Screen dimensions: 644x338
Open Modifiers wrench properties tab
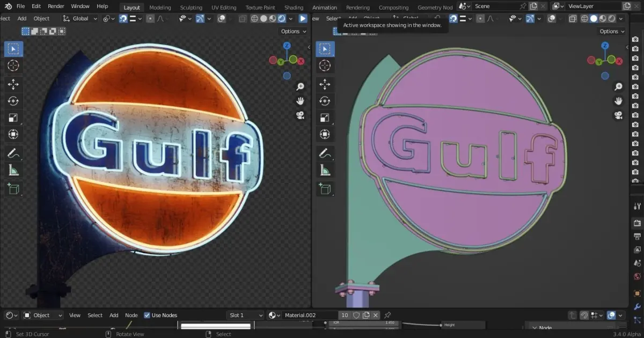tap(637, 307)
